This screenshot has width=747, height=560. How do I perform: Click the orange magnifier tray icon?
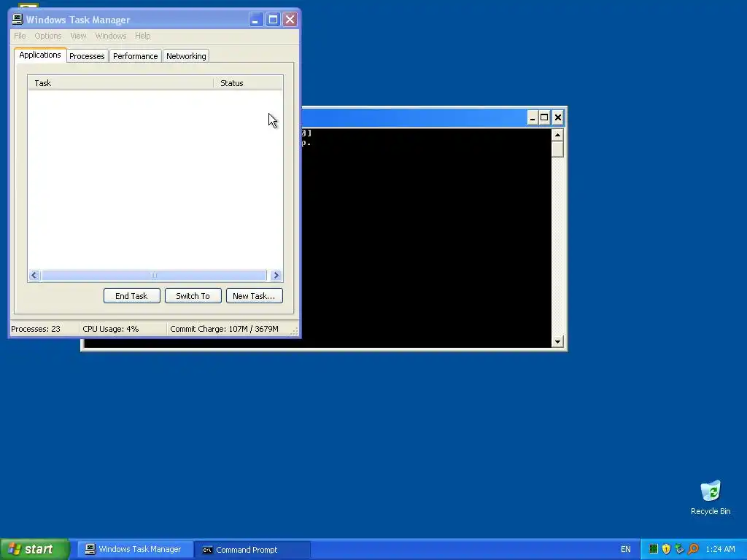[x=693, y=549]
